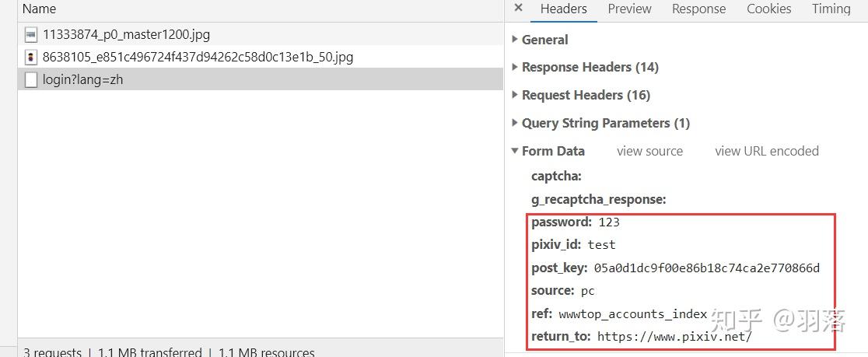Viewport: 868px width, 357px height.
Task: Switch to the Headers tab
Action: [x=563, y=9]
